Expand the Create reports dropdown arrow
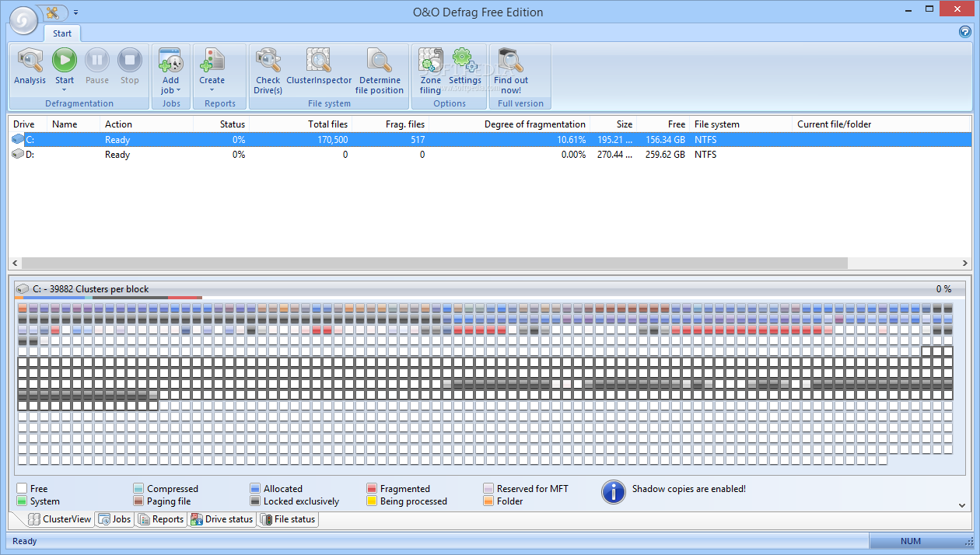Screen dimensions: 980x555 coord(212,90)
